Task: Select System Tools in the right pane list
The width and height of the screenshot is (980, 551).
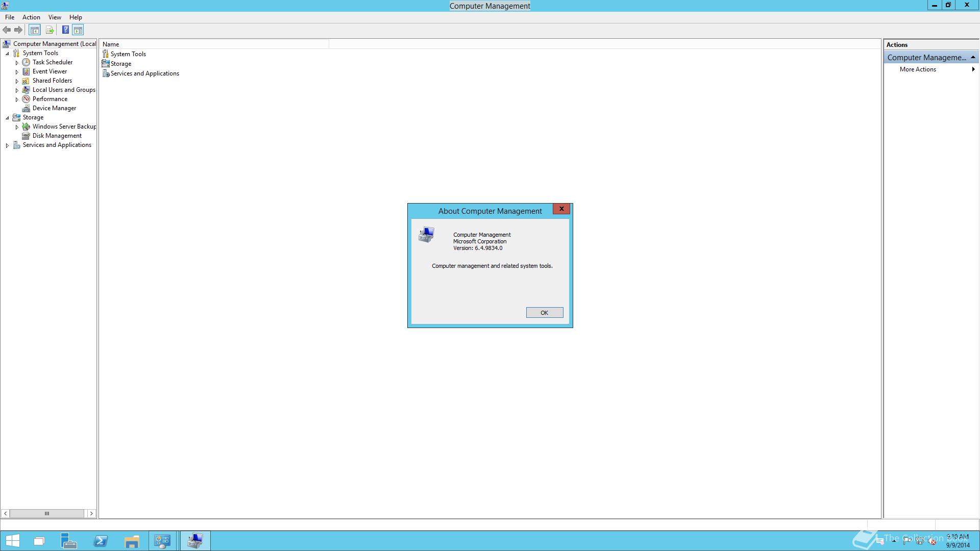Action: [x=125, y=54]
